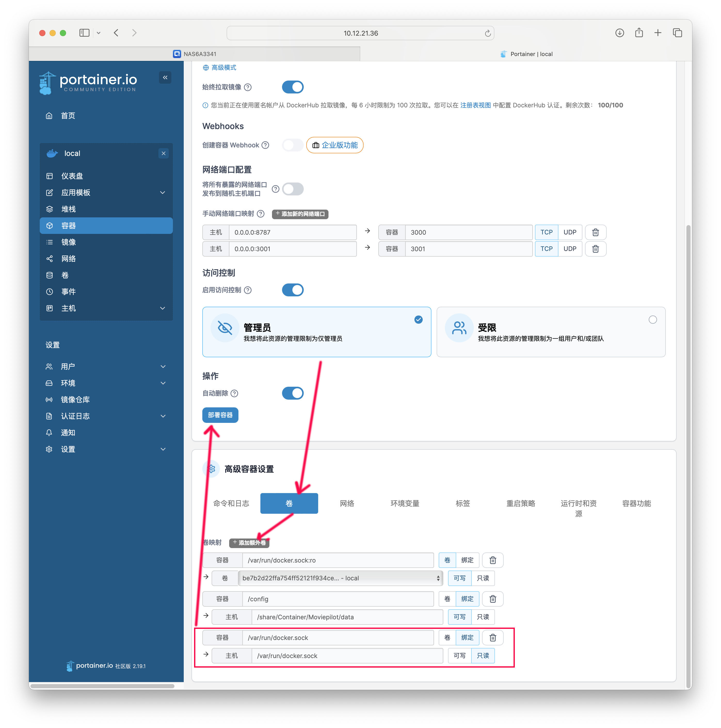Image resolution: width=721 pixels, height=728 pixels.
Task: Click help icon beside 启用访问控制
Action: pos(247,290)
